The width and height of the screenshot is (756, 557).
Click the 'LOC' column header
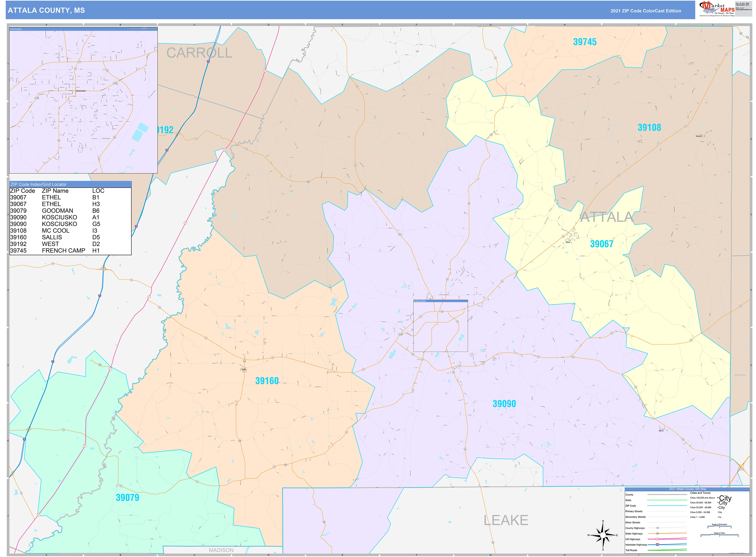point(98,190)
